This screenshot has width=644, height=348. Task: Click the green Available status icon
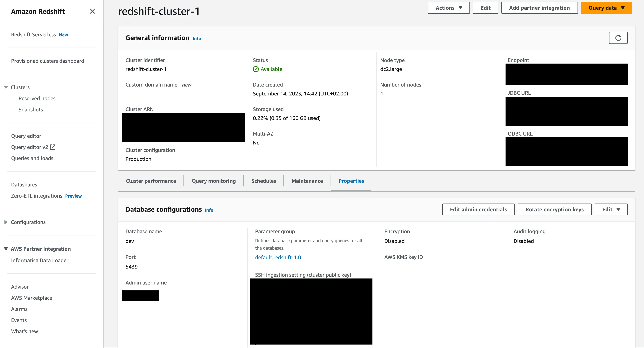click(x=256, y=69)
